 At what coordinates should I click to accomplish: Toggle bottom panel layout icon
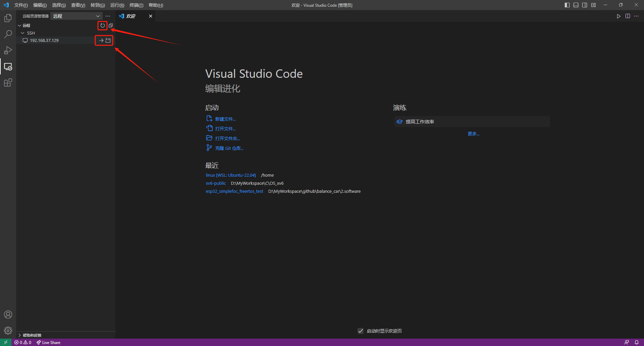576,5
